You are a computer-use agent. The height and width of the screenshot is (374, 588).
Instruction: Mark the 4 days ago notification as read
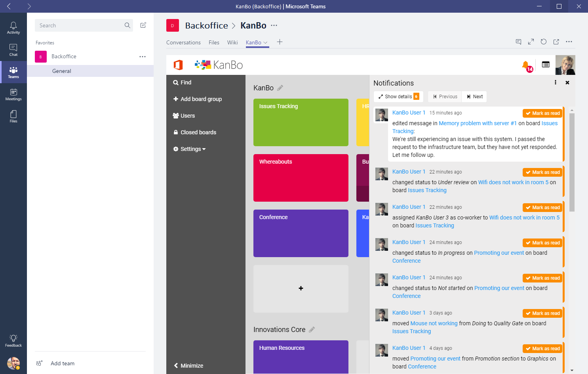pos(542,349)
